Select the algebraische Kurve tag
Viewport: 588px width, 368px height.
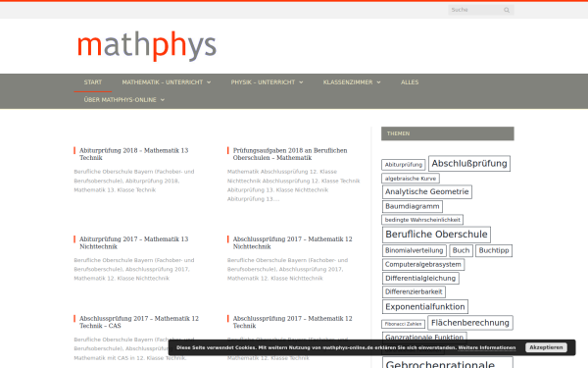(411, 179)
